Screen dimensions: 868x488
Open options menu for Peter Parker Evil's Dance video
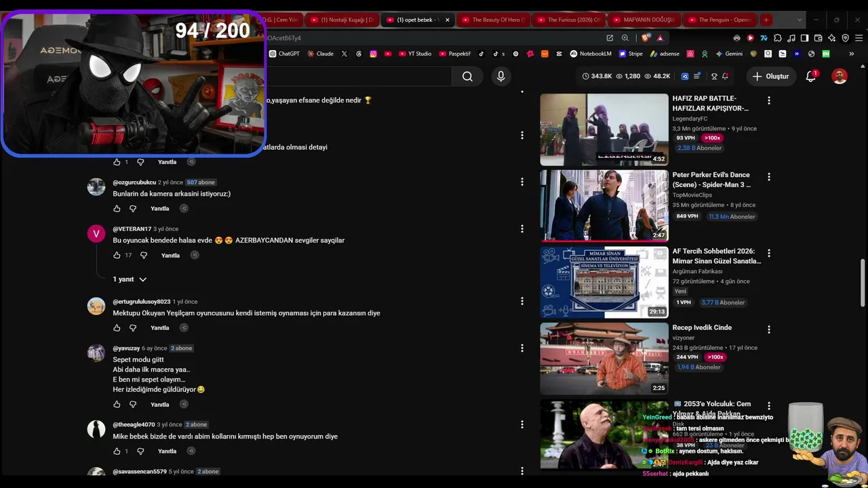(768, 177)
